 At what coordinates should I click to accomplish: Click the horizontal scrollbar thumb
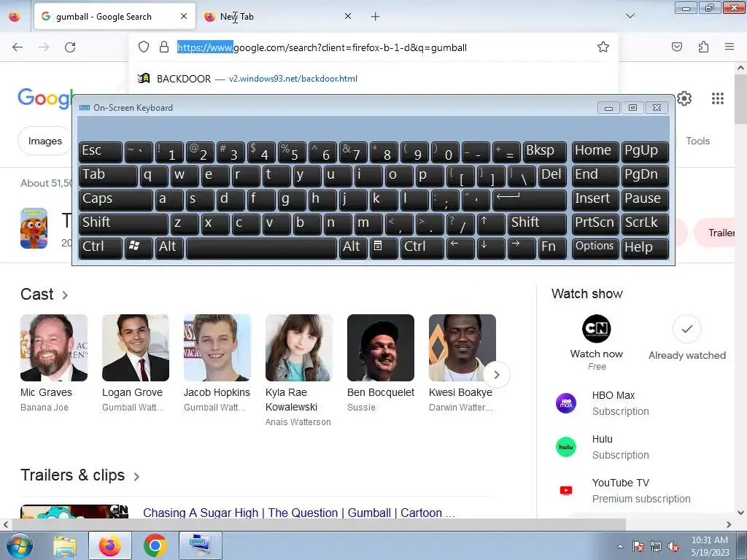click(319, 524)
